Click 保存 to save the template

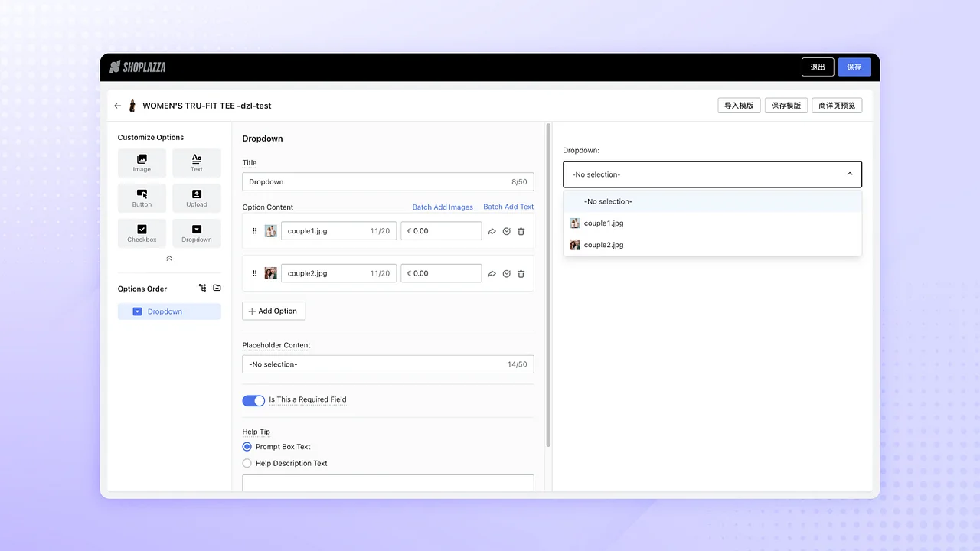[x=854, y=67]
